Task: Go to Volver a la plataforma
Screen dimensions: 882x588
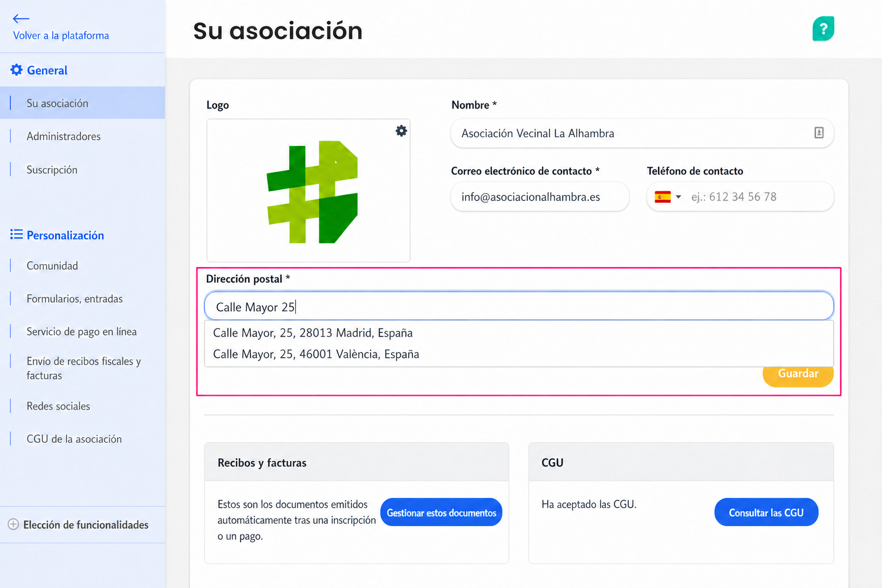Action: (x=61, y=36)
